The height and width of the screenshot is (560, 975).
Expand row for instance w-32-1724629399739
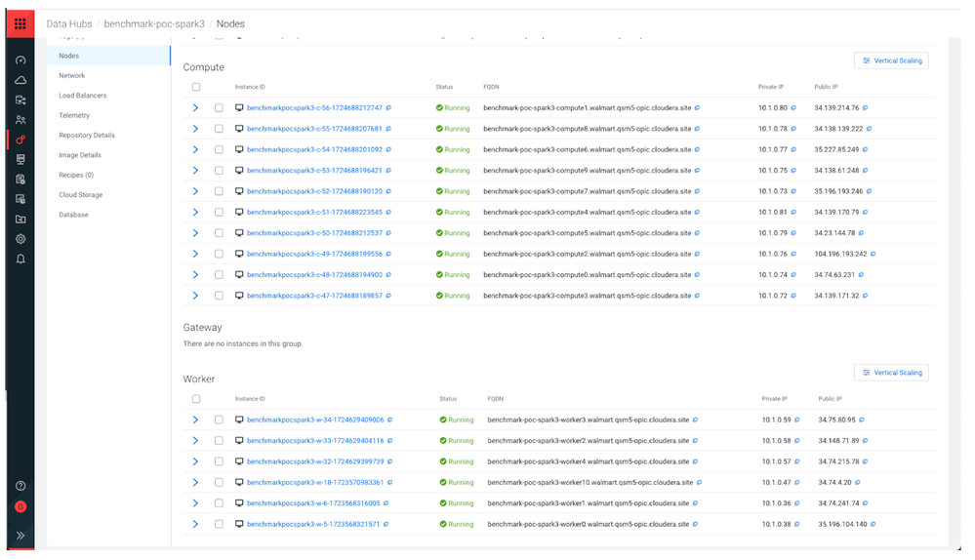pos(195,461)
